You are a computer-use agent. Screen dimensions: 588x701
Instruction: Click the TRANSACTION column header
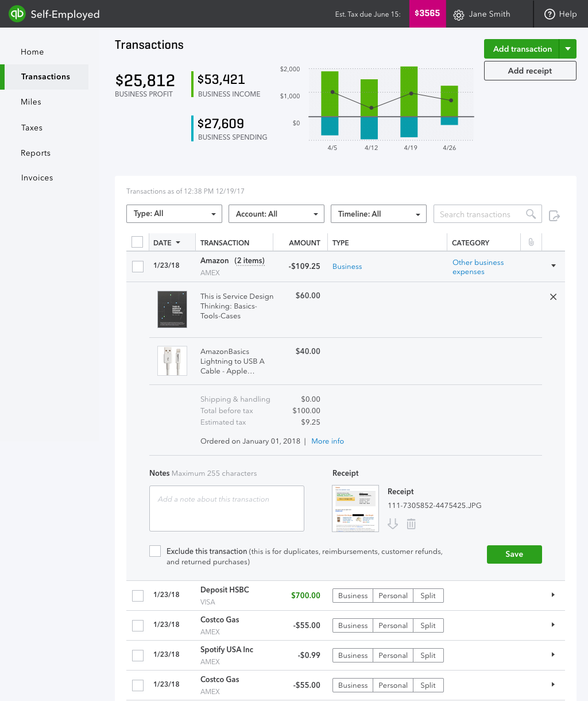point(225,242)
